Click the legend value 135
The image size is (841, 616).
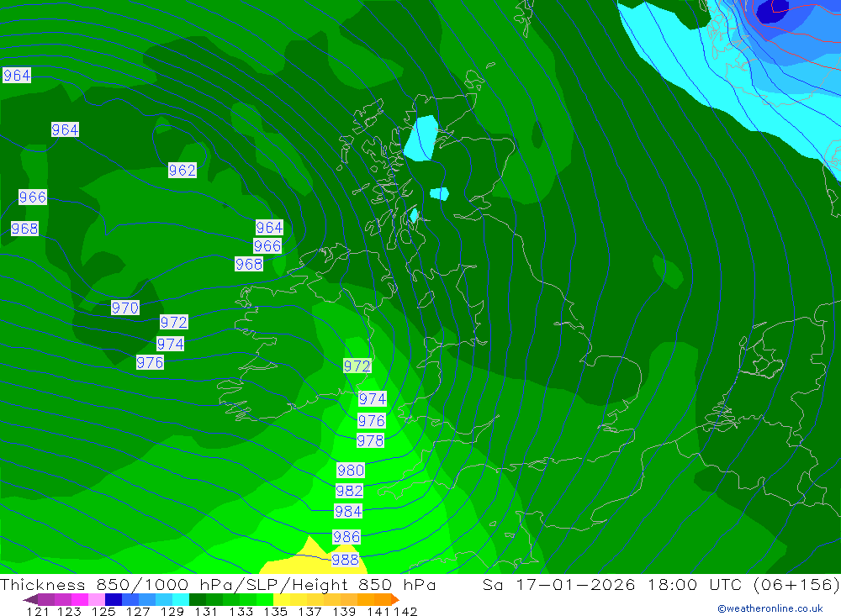[275, 611]
